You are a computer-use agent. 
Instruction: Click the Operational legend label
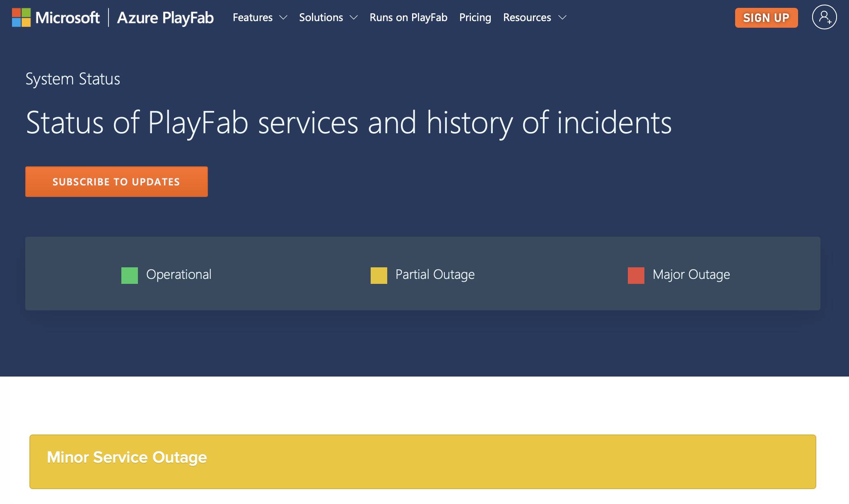178,274
